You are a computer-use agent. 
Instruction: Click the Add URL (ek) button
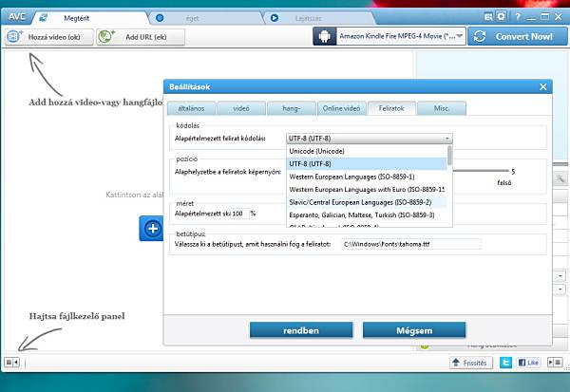click(141, 37)
